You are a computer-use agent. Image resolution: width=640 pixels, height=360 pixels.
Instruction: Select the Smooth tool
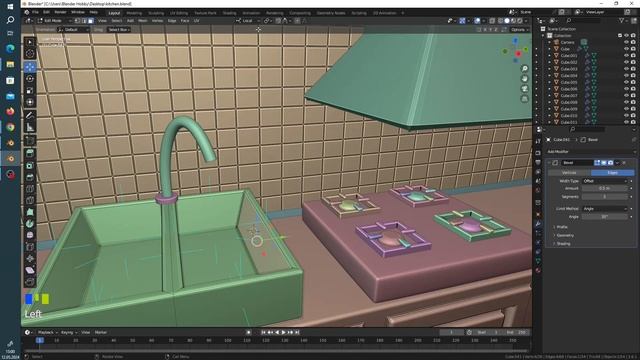tap(30, 235)
